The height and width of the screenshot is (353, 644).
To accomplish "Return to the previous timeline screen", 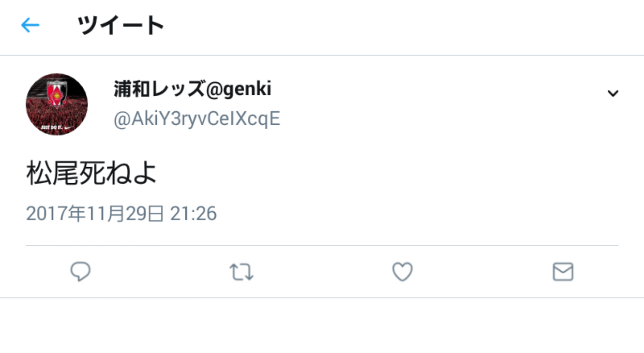I will click(x=30, y=25).
